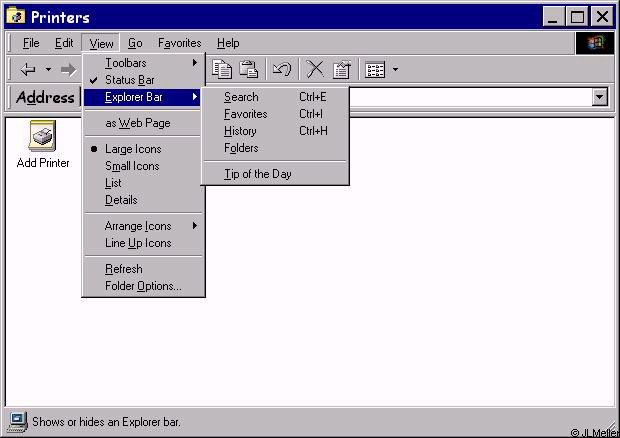Click the Properties toolbar icon
This screenshot has height=438, width=620.
point(342,69)
